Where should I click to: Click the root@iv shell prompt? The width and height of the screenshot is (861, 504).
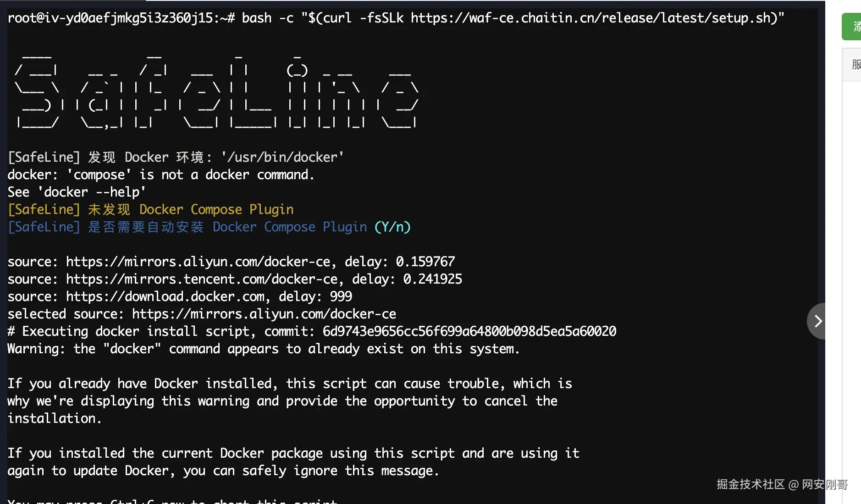coord(121,18)
